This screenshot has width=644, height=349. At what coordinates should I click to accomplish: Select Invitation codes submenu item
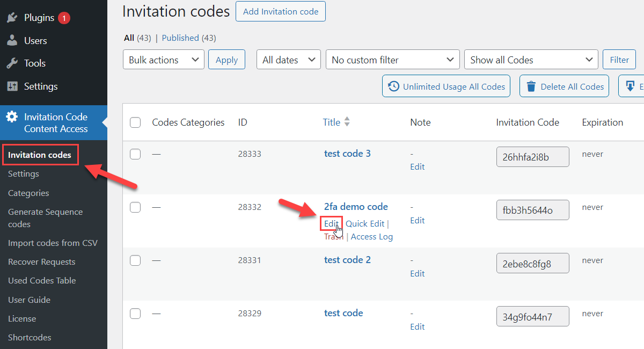point(40,155)
